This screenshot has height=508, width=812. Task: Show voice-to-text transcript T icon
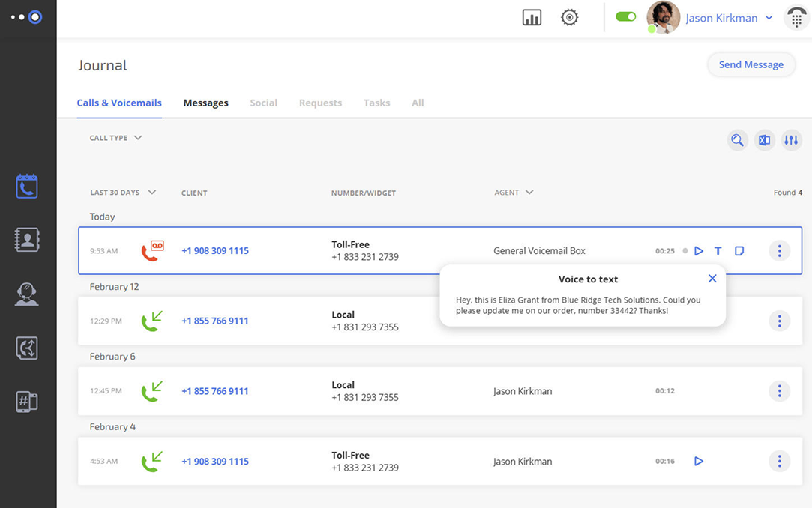coord(718,251)
